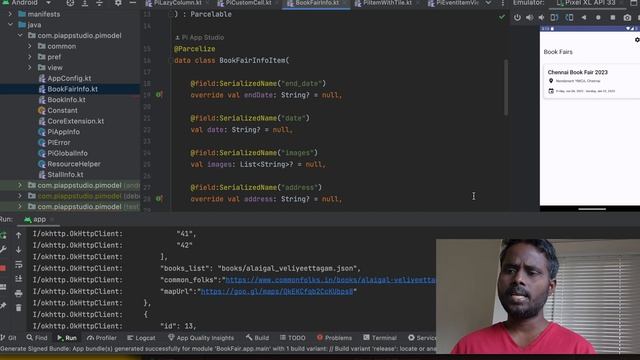Click the emulator home circle icon

pos(598,18)
